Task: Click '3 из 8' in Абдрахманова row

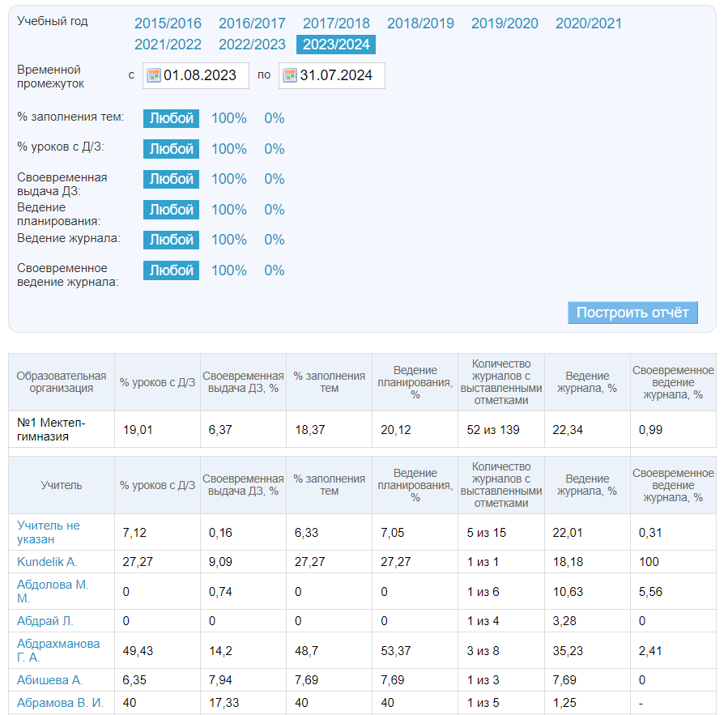Action: [483, 651]
